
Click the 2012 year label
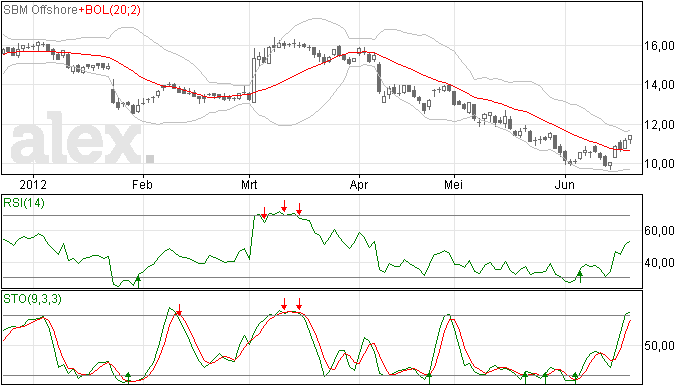(33, 184)
